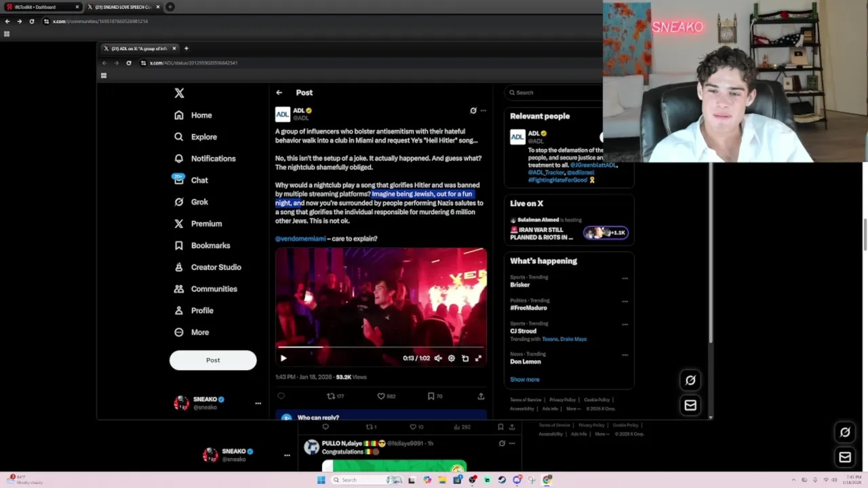Toggle mute on the video player
The height and width of the screenshot is (488, 868).
[x=438, y=359]
